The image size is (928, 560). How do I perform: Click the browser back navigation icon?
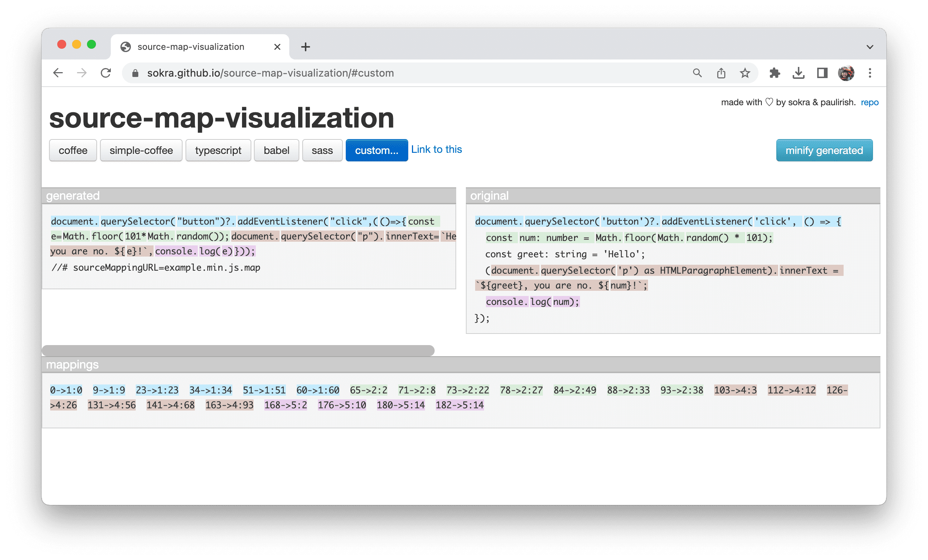[x=58, y=73]
